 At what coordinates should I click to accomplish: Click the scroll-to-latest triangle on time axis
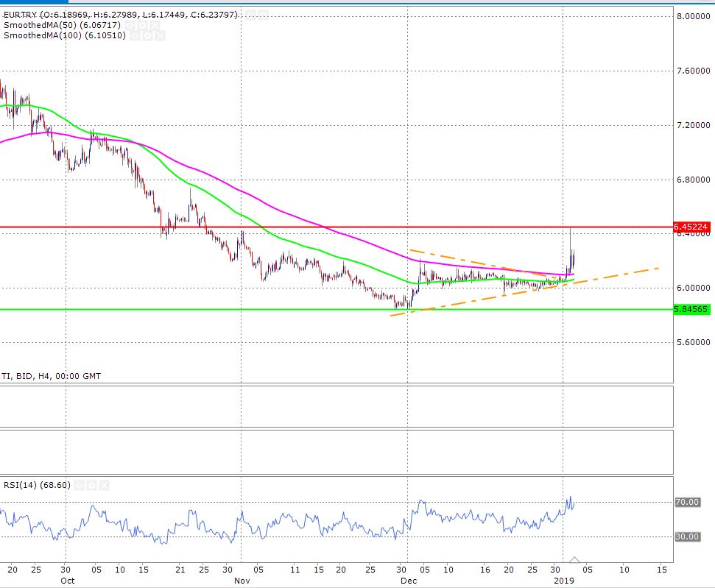(x=575, y=560)
